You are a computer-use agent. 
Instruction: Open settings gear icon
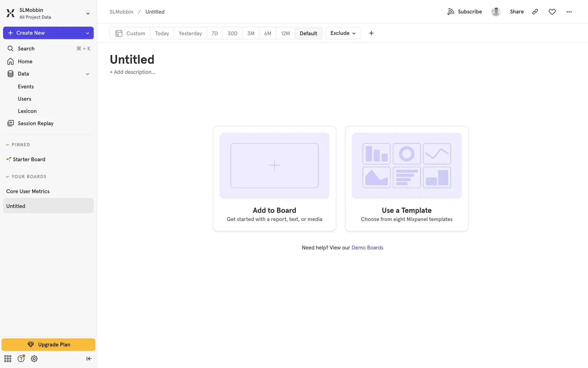(34, 358)
